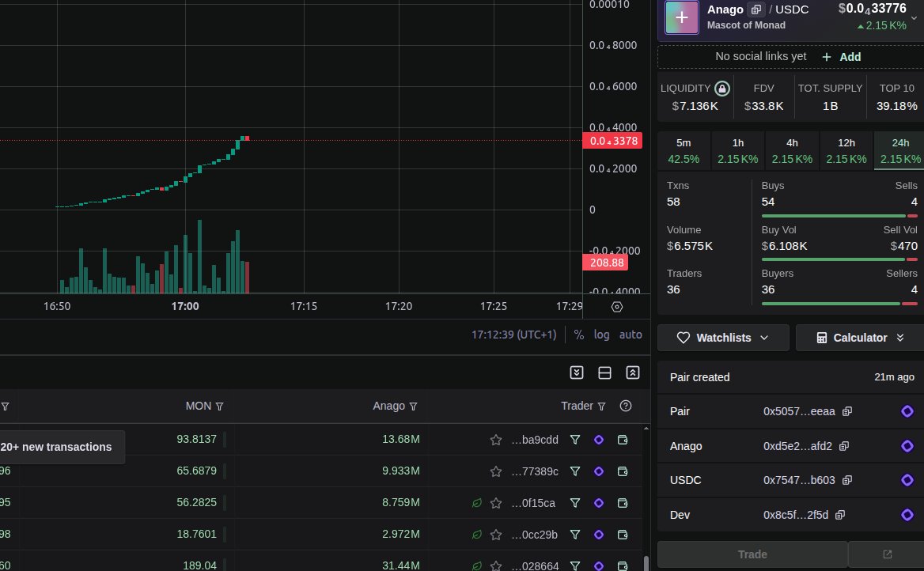Copy the Anago token name
Image resolution: width=924 pixels, height=571 pixels.
pyautogui.click(x=755, y=9)
